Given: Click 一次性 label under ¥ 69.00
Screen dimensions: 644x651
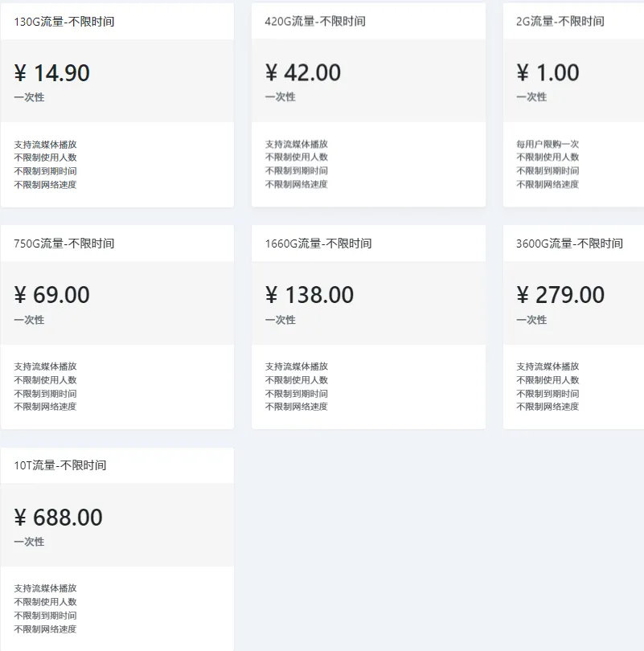Looking at the screenshot, I should click(x=29, y=320).
